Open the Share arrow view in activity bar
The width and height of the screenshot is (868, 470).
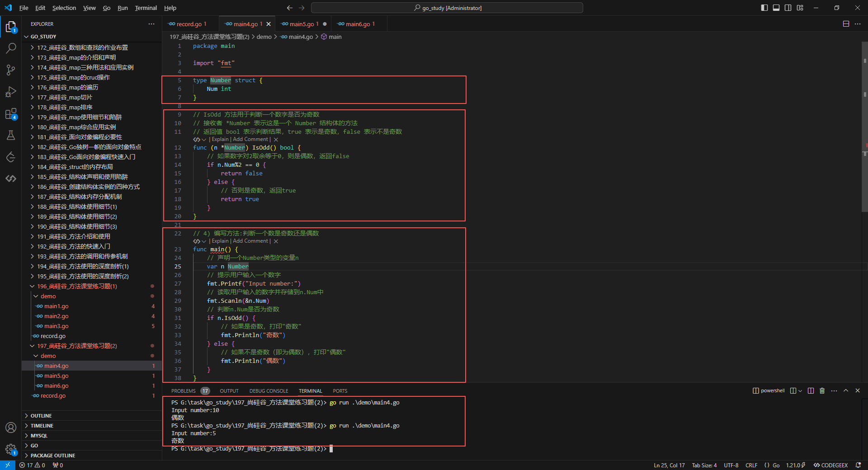pyautogui.click(x=11, y=157)
